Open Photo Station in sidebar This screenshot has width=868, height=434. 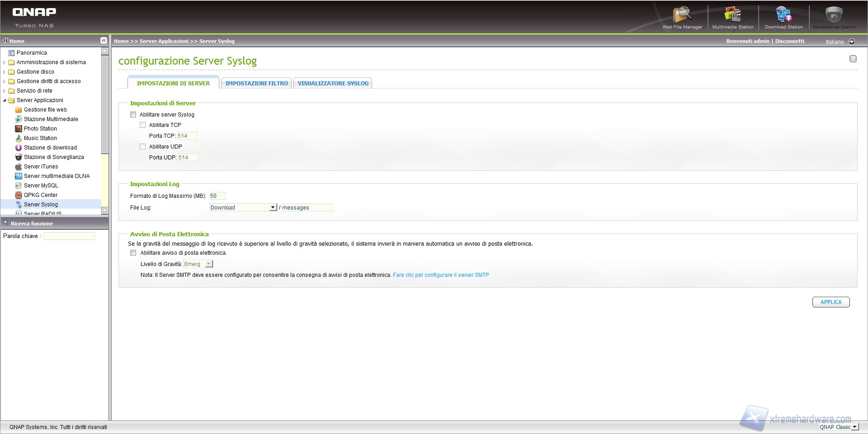[40, 129]
